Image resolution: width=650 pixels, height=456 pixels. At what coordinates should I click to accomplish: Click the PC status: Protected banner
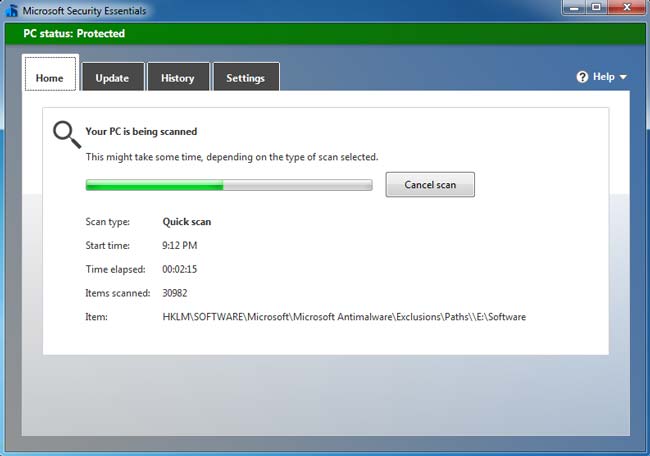pyautogui.click(x=325, y=34)
